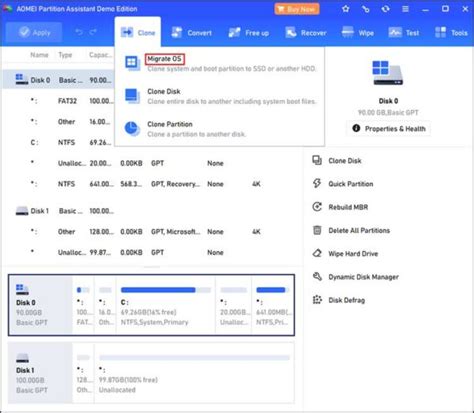The height and width of the screenshot is (413, 474).
Task: Click the Disk 0 drive image in right panel
Action: tap(388, 72)
